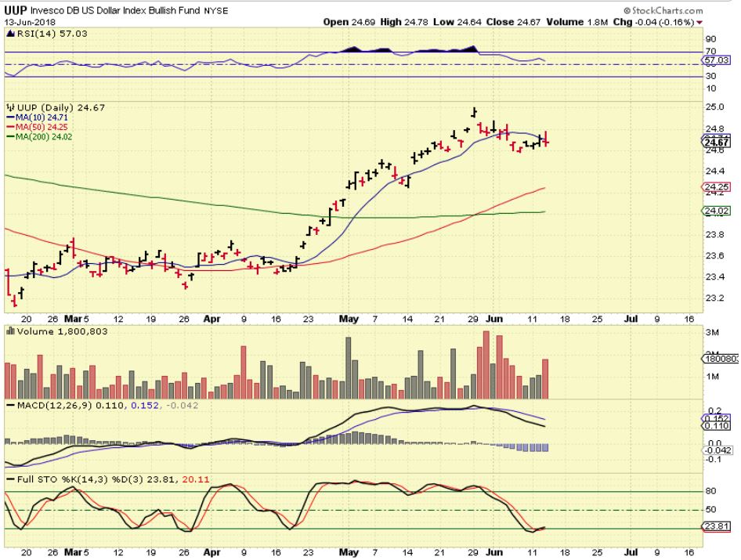Click the 57.03 RSI value tag on right axis

pyautogui.click(x=717, y=60)
